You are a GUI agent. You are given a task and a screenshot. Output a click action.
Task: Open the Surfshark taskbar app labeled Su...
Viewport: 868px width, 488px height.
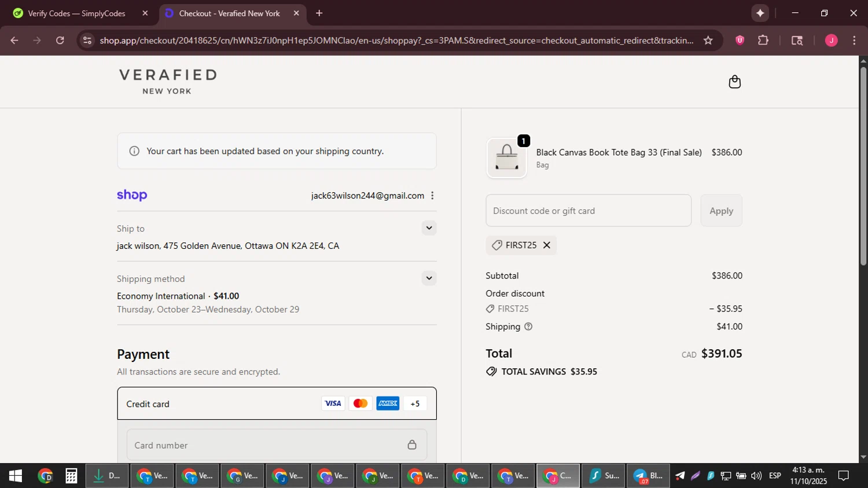[x=604, y=476]
